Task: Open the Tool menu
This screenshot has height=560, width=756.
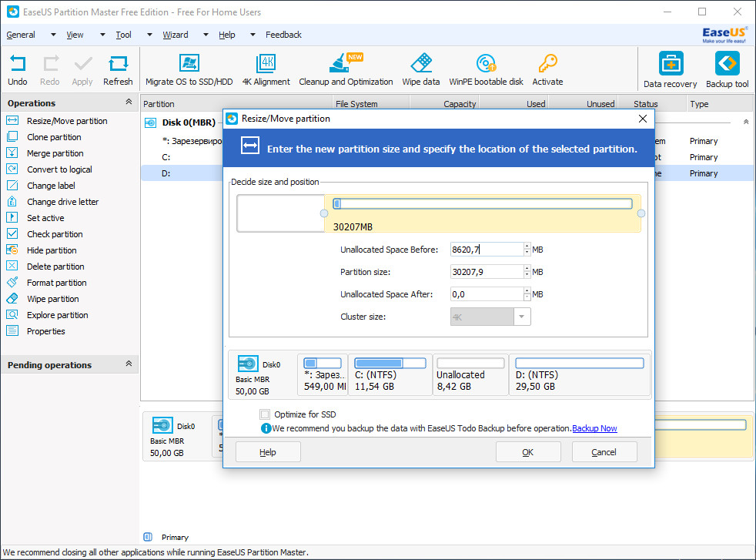Action: 123,35
